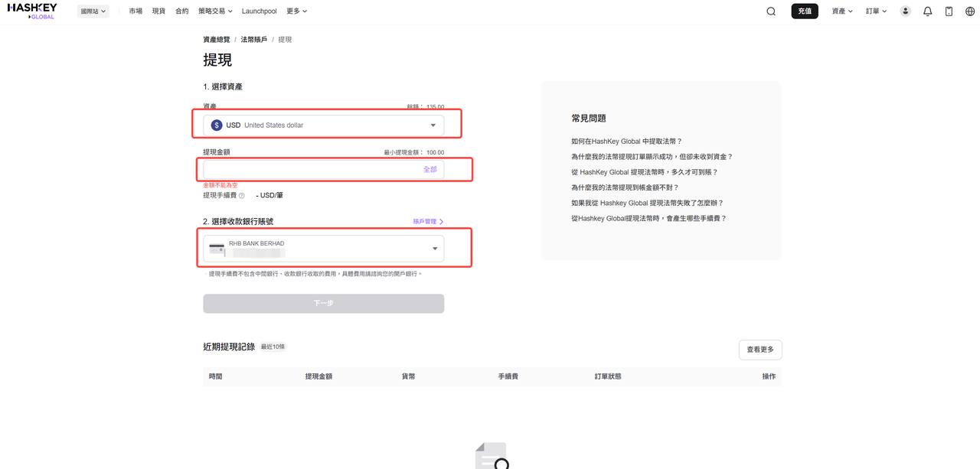Click the 充值 deposit button

click(804, 11)
